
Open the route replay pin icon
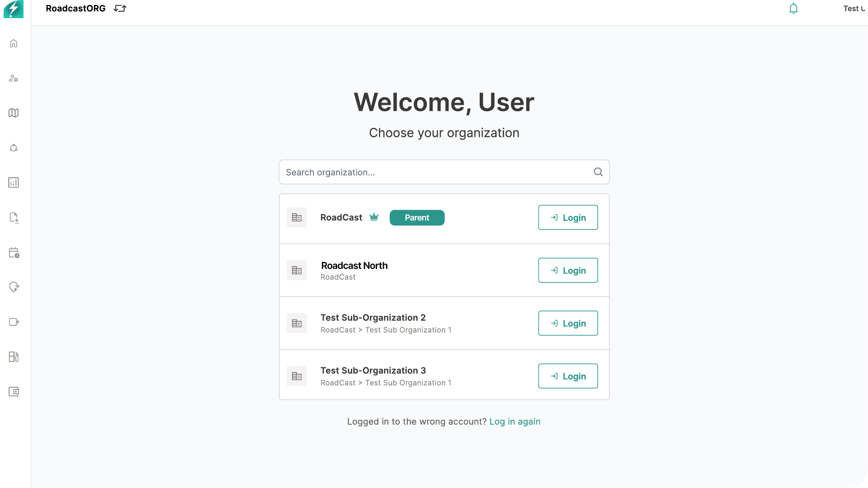pos(14,287)
